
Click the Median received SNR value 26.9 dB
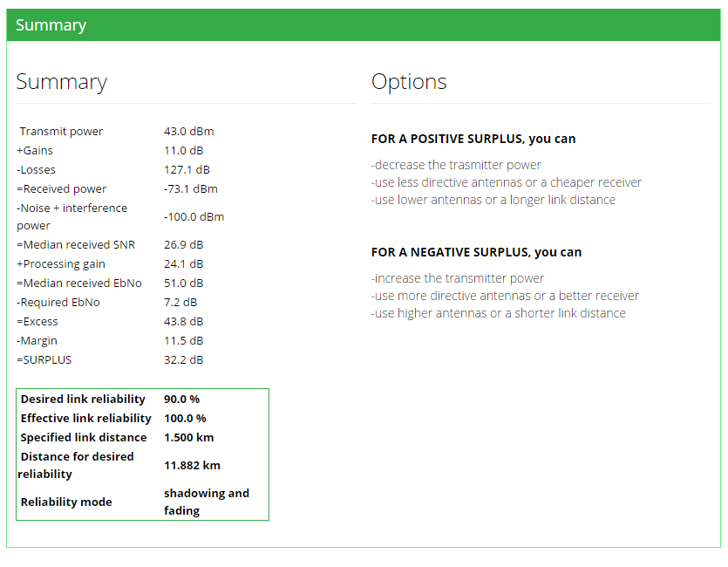pyautogui.click(x=183, y=245)
